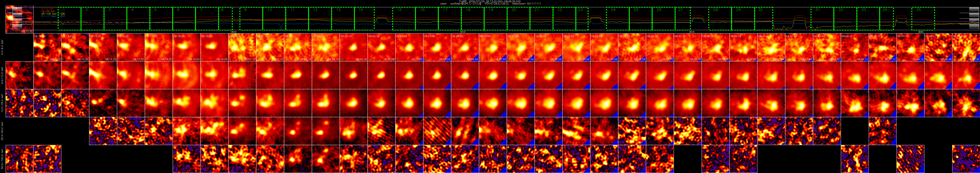The image size is (980, 173).
Task: Open the first 12-25 keV image in its row
Action: (19, 103)
